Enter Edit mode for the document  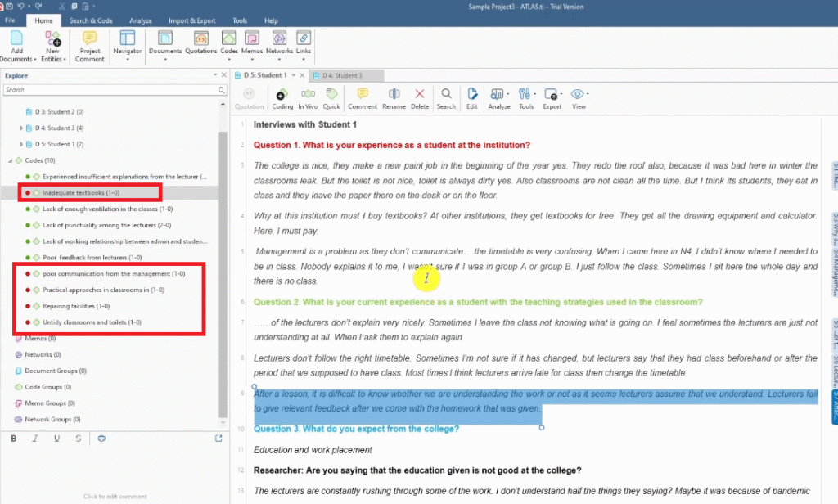tap(472, 98)
